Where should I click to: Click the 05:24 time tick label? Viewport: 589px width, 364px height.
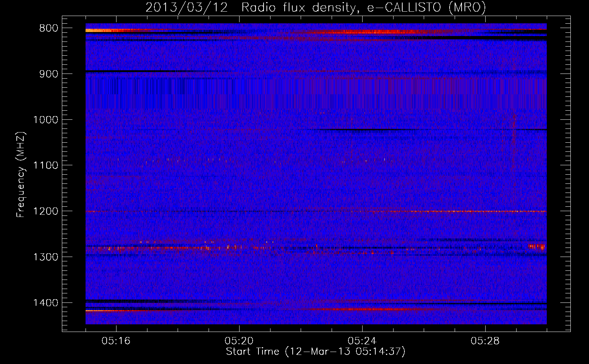(x=362, y=341)
